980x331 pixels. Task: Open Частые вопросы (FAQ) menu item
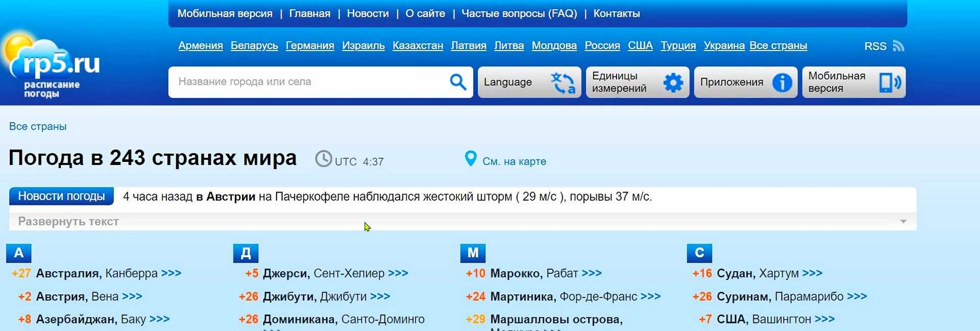point(519,14)
